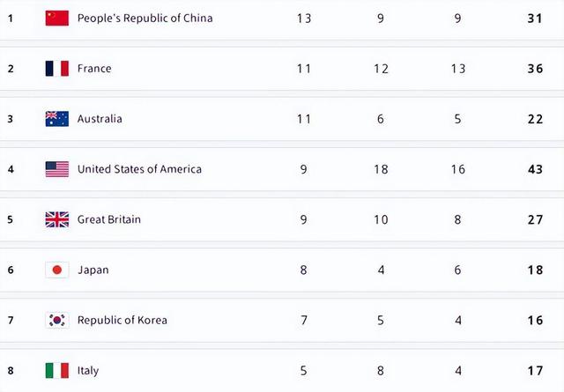Click France total medal count 36
This screenshot has height=392, width=564.
click(535, 68)
